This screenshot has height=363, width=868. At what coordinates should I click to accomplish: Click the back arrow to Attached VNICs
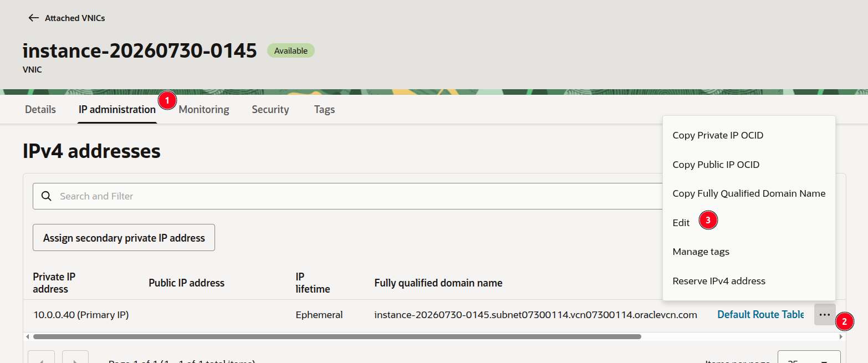pyautogui.click(x=34, y=18)
